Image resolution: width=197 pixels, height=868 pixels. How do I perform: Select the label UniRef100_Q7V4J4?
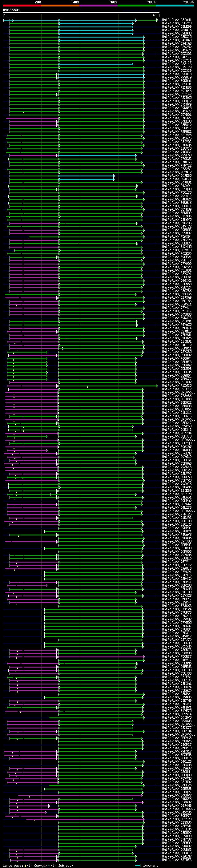tap(177, 308)
